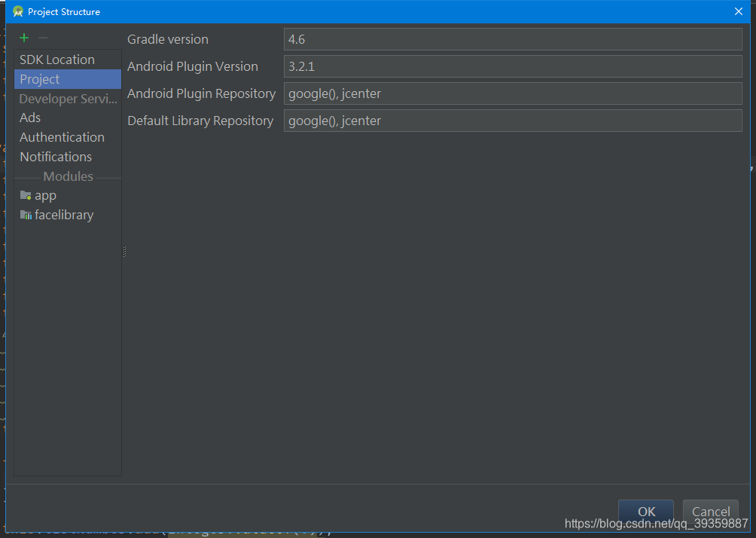The height and width of the screenshot is (538, 756).
Task: Focus the Gradle version field
Action: click(513, 39)
